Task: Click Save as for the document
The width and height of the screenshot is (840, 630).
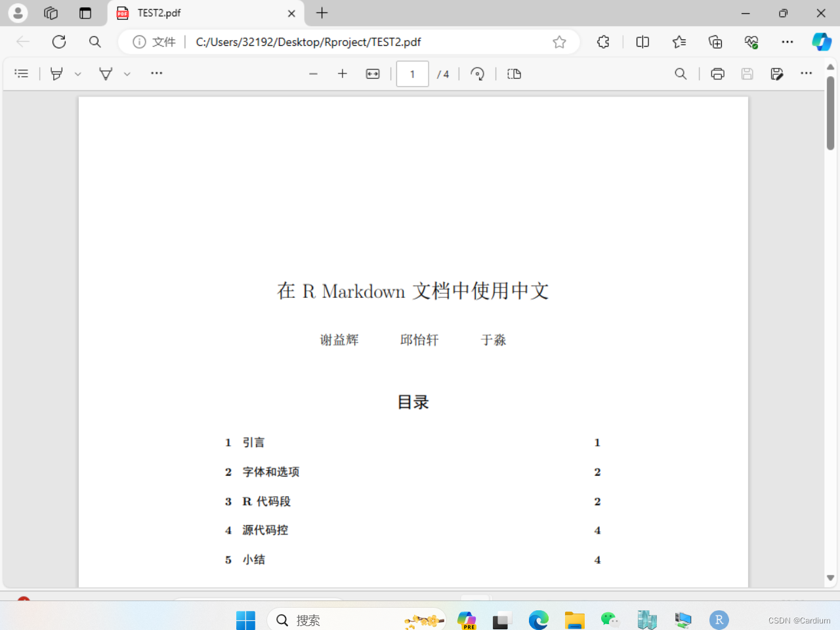Action: point(777,73)
